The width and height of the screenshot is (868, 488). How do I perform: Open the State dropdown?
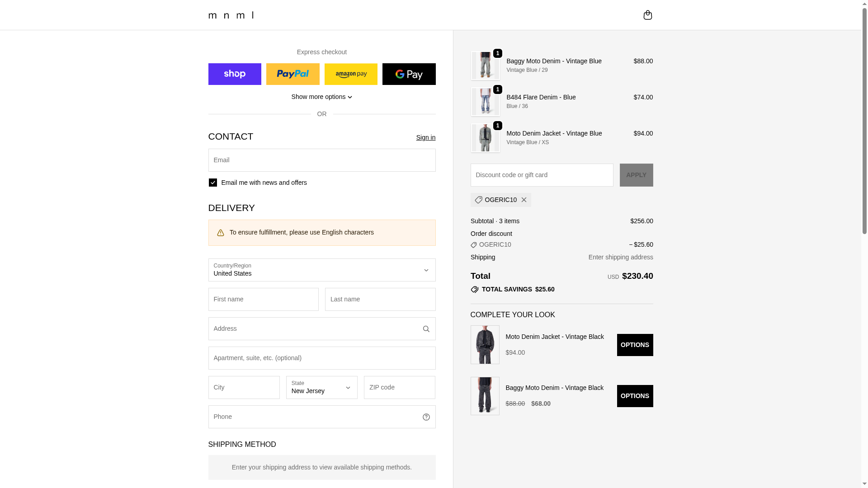coord(321,388)
